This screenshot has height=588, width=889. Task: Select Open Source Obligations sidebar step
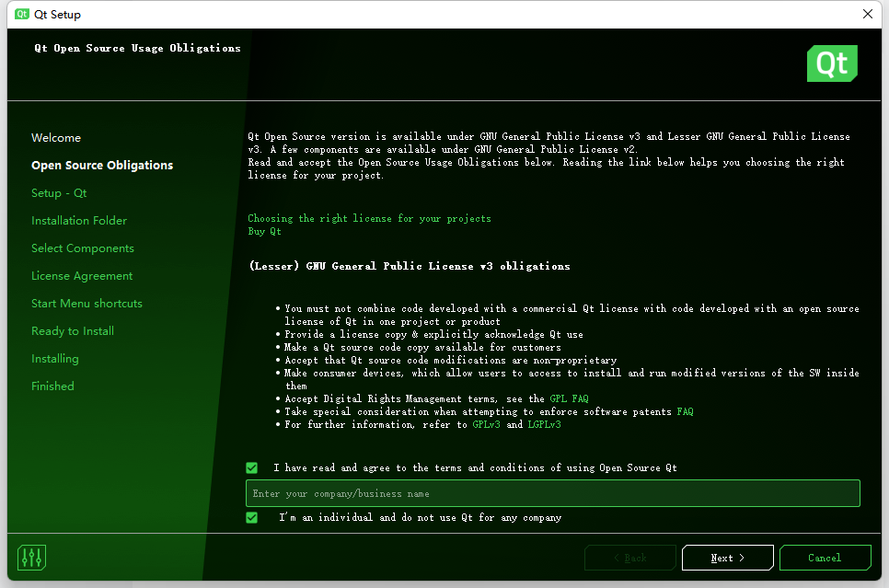(x=102, y=165)
